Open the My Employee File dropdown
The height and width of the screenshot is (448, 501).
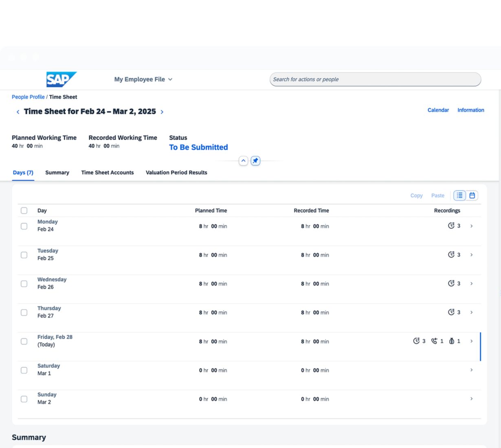(143, 79)
